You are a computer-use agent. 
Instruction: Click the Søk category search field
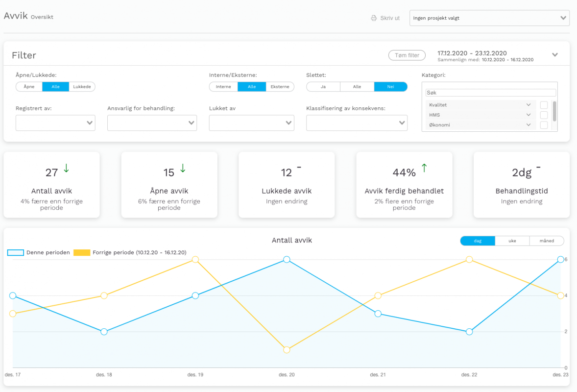(491, 93)
